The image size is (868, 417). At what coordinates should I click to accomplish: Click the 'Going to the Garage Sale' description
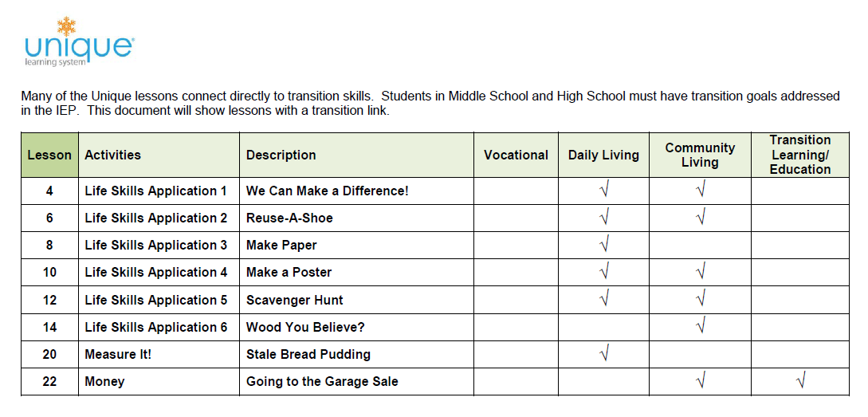(322, 382)
